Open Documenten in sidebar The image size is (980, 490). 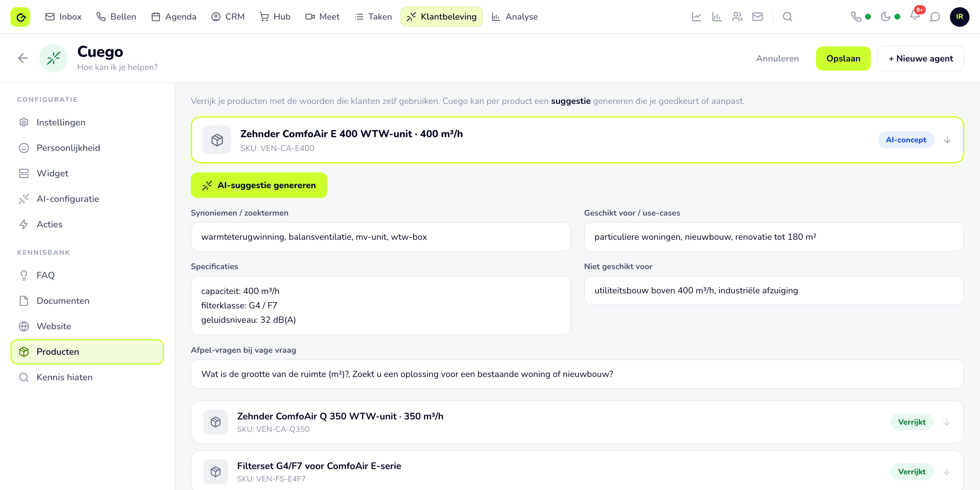tap(87, 301)
